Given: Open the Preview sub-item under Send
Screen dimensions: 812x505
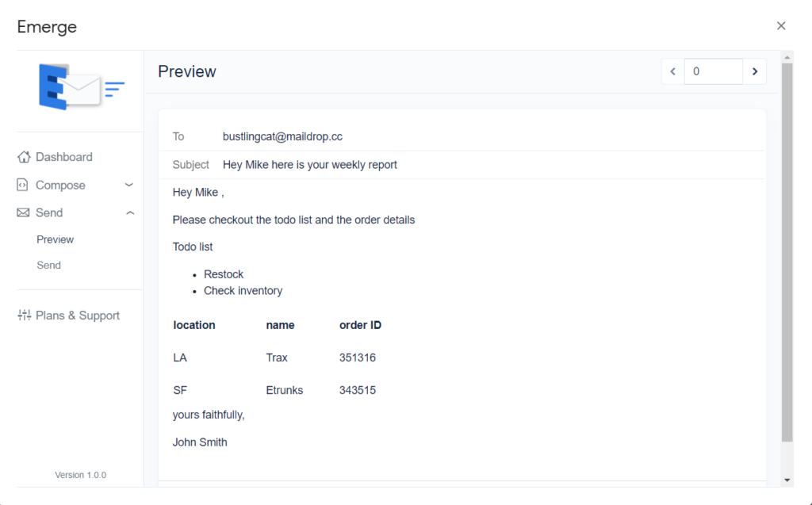Looking at the screenshot, I should [55, 239].
